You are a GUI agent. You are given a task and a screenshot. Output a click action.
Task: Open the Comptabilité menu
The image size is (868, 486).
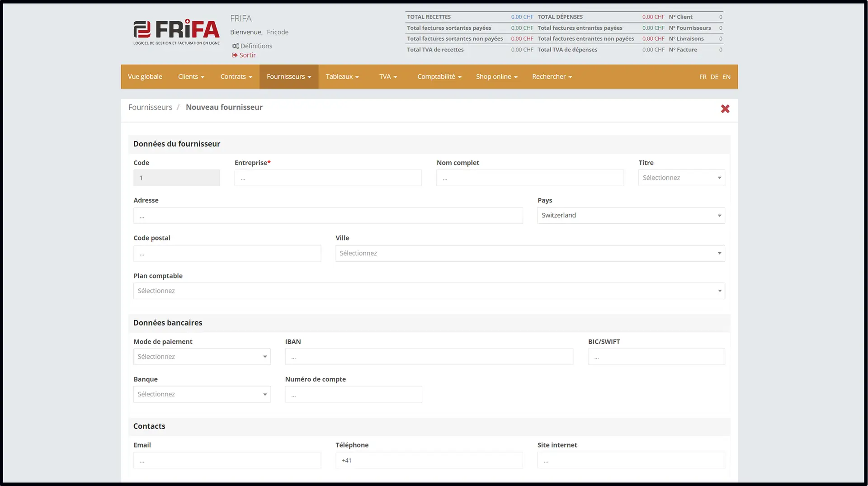pos(439,76)
